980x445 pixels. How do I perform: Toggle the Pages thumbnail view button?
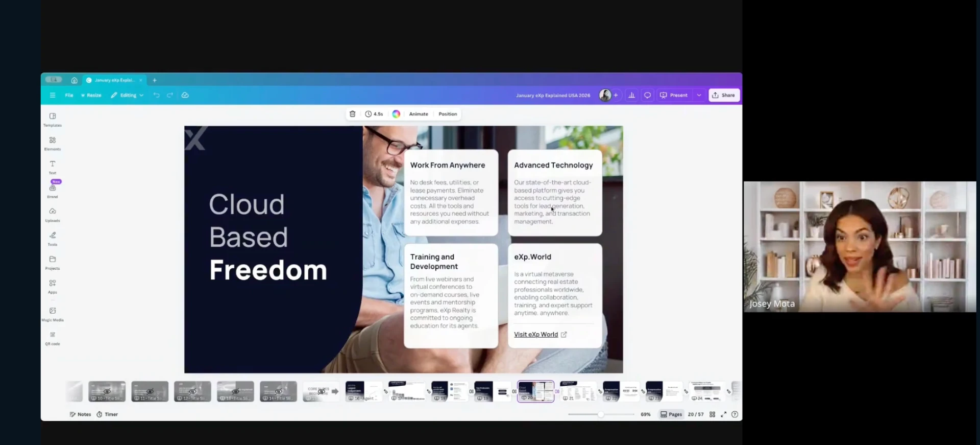pyautogui.click(x=671, y=414)
